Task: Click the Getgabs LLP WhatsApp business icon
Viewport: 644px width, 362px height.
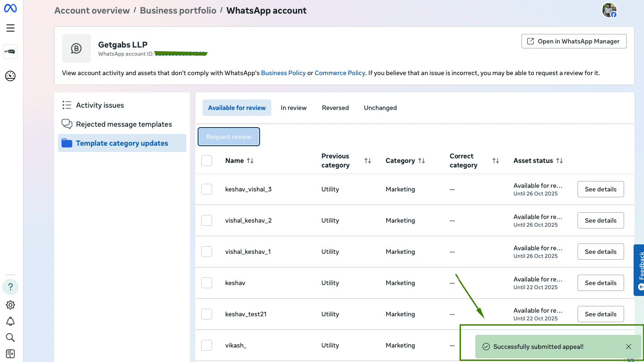Action: point(76,48)
